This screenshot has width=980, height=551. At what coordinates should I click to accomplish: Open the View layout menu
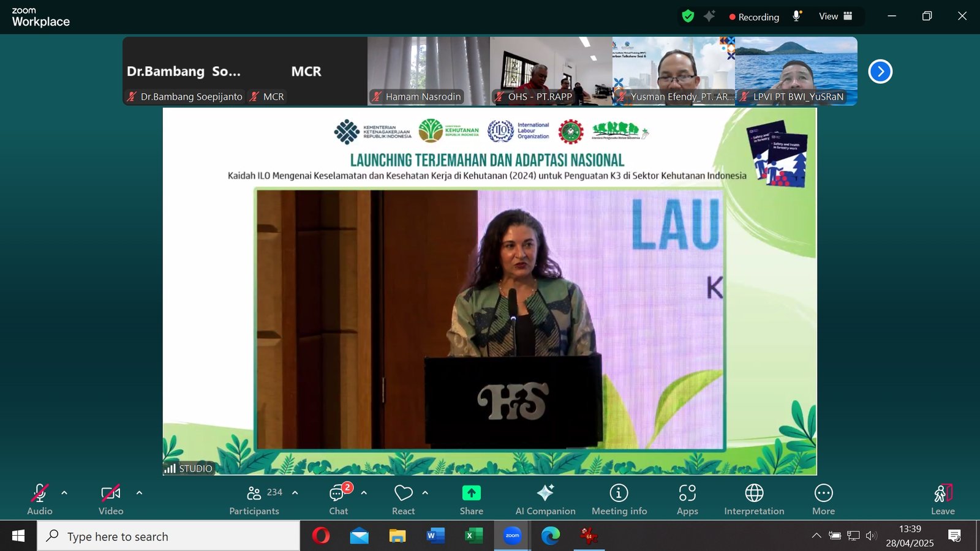click(x=835, y=17)
